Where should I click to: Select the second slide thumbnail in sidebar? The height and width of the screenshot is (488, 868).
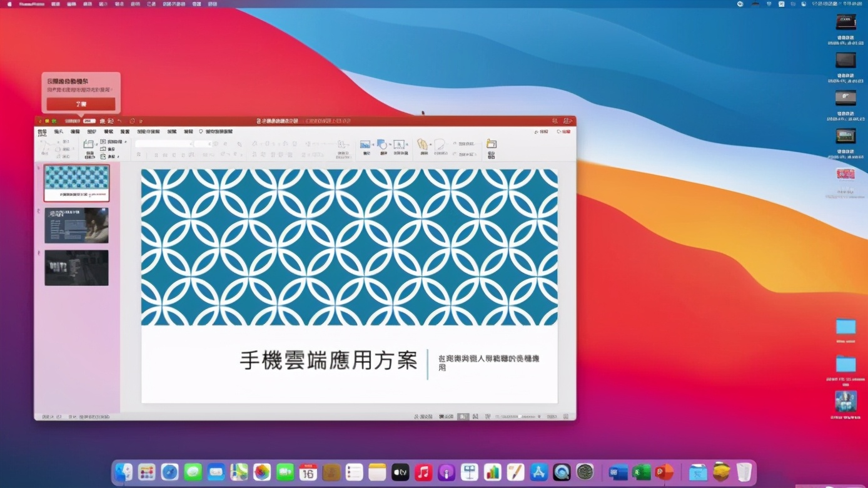click(76, 225)
